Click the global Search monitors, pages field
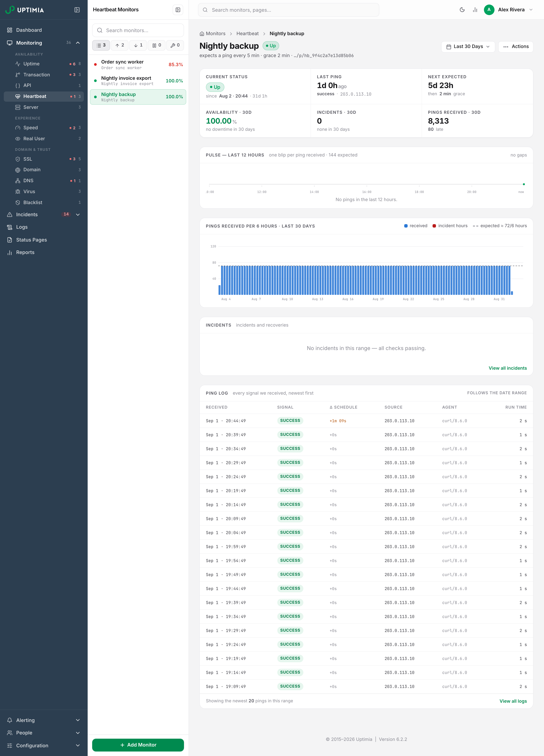 tap(288, 10)
